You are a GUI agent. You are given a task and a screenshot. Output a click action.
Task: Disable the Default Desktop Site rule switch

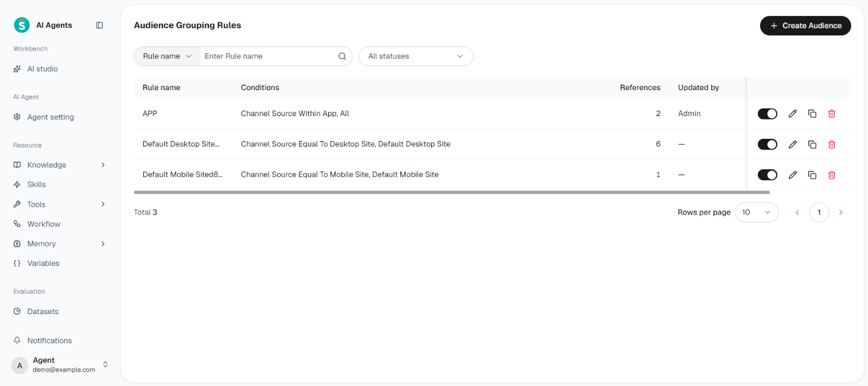(767, 144)
